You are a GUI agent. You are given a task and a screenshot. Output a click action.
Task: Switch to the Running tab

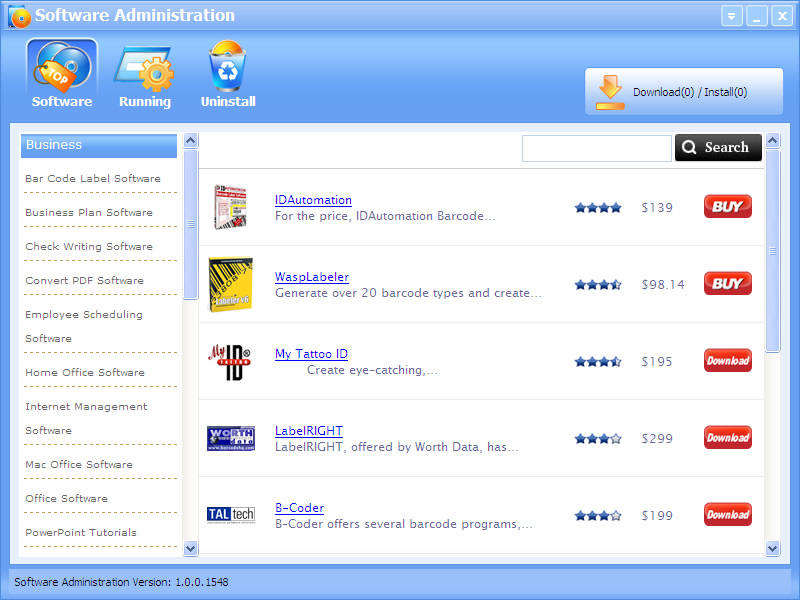145,76
